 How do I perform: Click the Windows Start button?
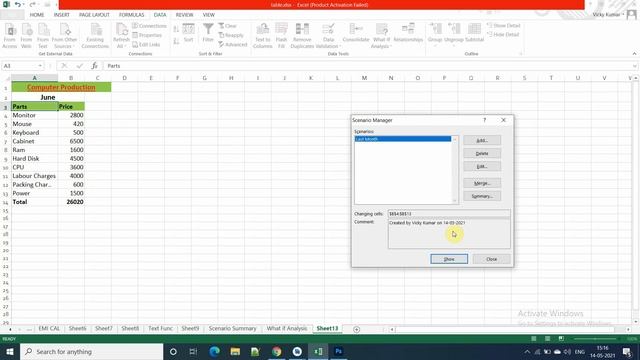[x=9, y=351]
